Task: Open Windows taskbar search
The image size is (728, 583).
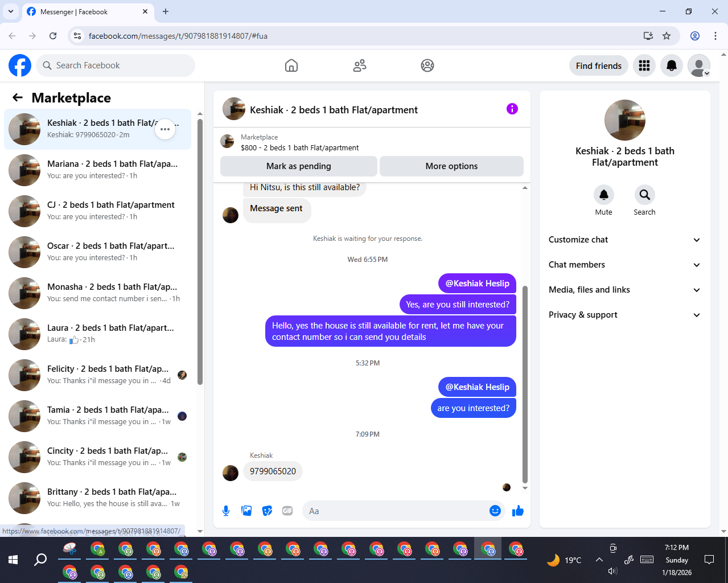Action: (40, 560)
